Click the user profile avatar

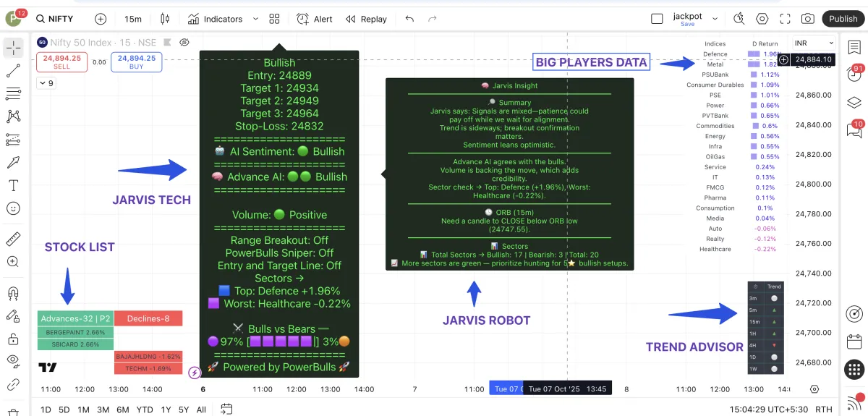click(x=14, y=20)
